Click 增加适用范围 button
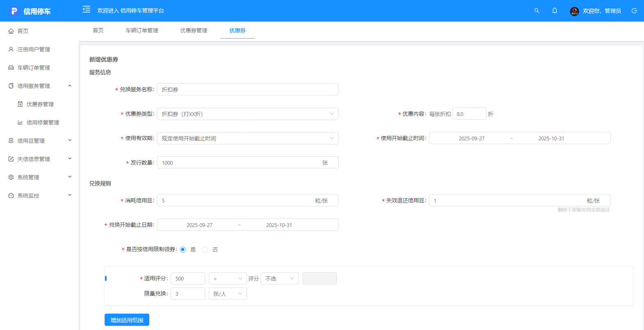The height and width of the screenshot is (330, 644). [127, 320]
